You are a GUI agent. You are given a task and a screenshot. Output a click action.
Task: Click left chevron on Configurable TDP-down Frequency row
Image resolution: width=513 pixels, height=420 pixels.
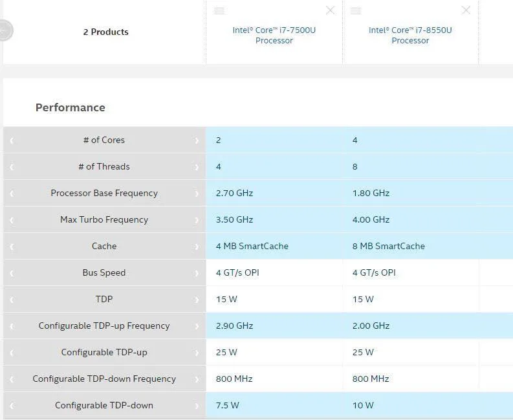click(12, 379)
